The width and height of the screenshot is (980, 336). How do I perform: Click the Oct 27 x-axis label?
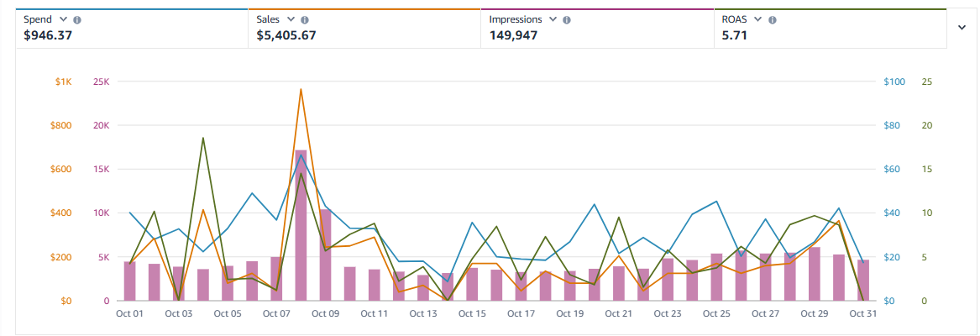(x=766, y=312)
